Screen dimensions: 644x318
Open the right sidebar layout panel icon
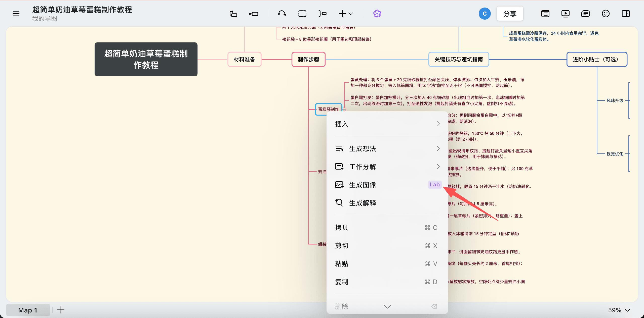pos(625,14)
